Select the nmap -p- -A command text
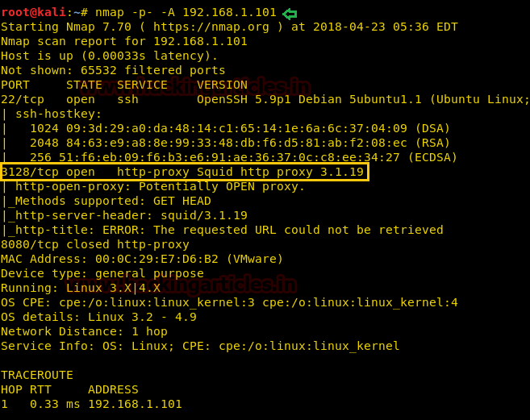Image resolution: width=530 pixels, height=420 pixels. [186, 13]
